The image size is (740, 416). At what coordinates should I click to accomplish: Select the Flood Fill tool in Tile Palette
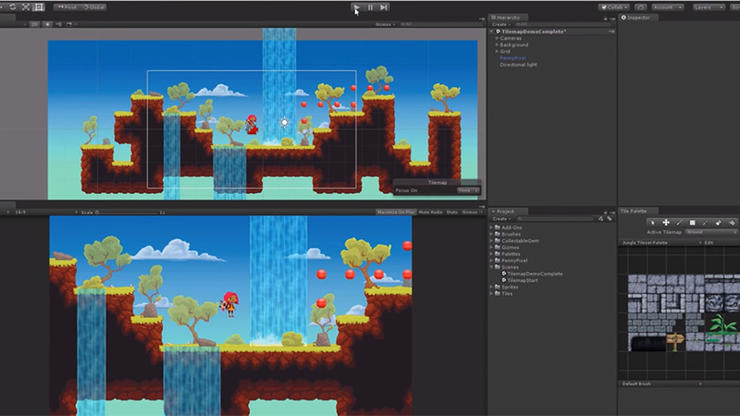click(732, 222)
